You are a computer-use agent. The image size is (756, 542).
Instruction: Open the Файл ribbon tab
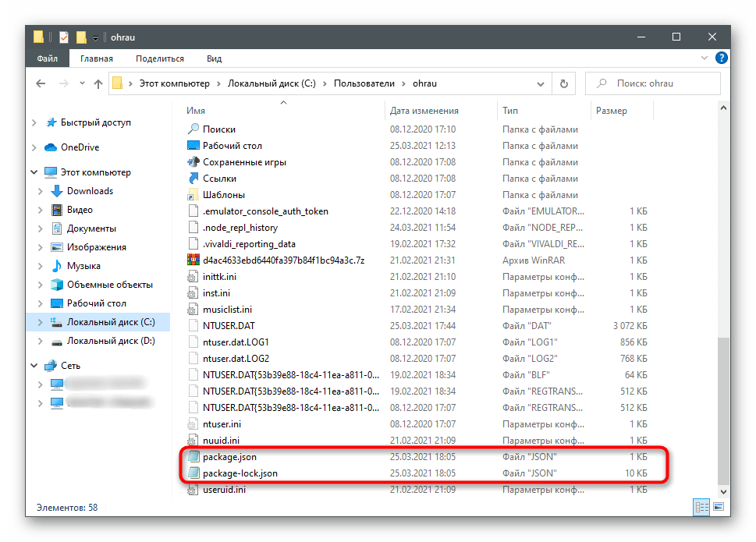point(47,58)
